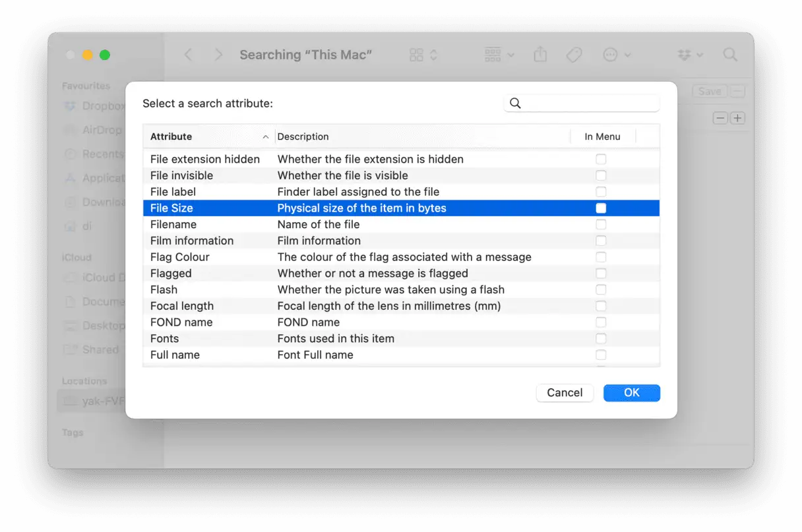The height and width of the screenshot is (532, 802).
Task: Click the plus icon to add search criterion
Action: coord(737,118)
